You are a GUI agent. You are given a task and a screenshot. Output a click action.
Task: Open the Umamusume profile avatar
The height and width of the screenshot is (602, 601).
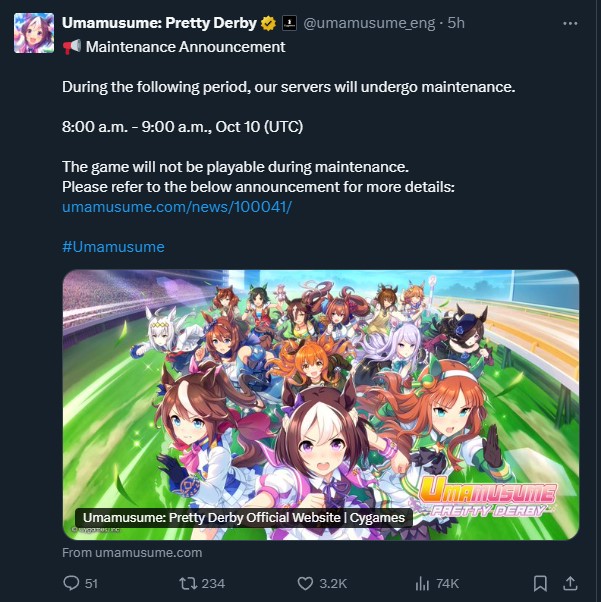coord(34,33)
